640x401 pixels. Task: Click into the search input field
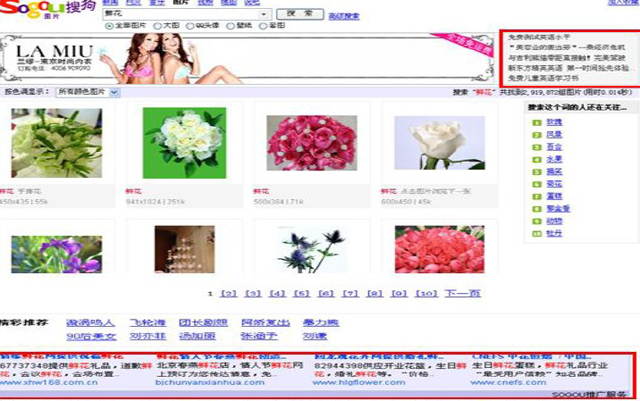(x=180, y=14)
